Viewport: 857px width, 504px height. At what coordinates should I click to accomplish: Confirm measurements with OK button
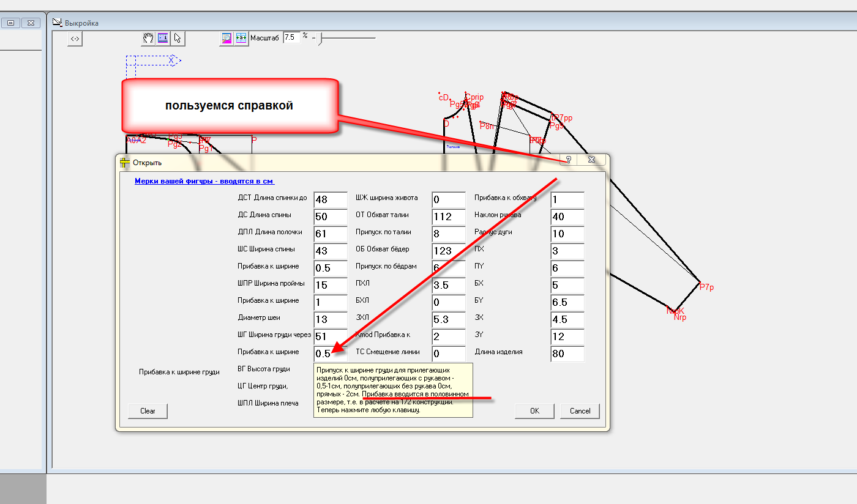(x=534, y=411)
